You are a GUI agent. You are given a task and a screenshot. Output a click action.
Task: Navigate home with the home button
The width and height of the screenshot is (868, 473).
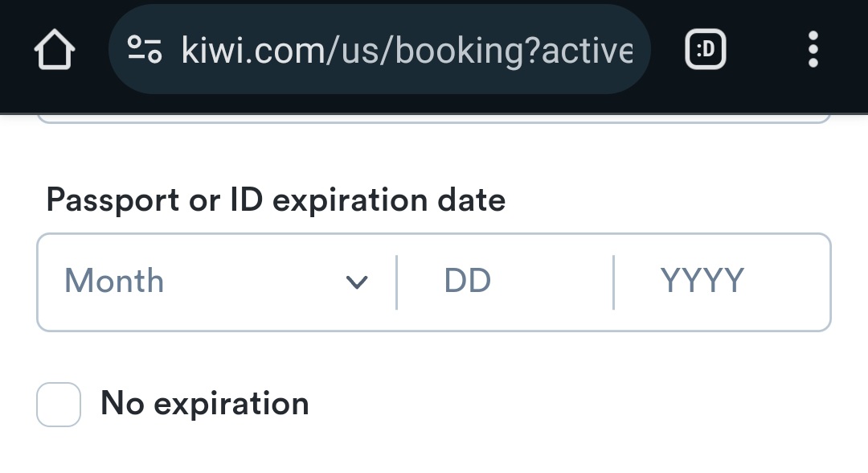point(54,49)
